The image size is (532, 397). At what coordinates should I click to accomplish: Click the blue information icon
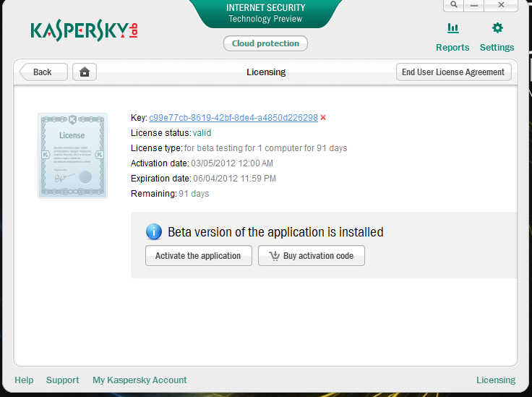(x=154, y=231)
